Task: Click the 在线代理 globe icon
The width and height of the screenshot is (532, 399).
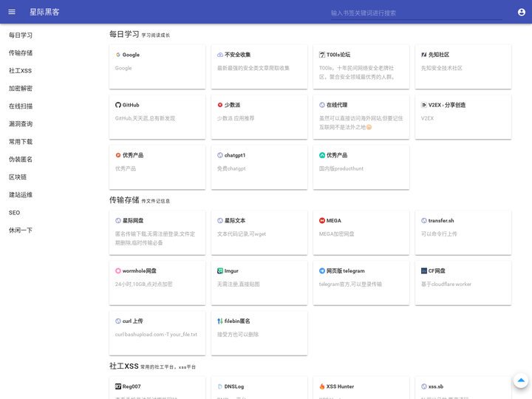Action: 322,105
